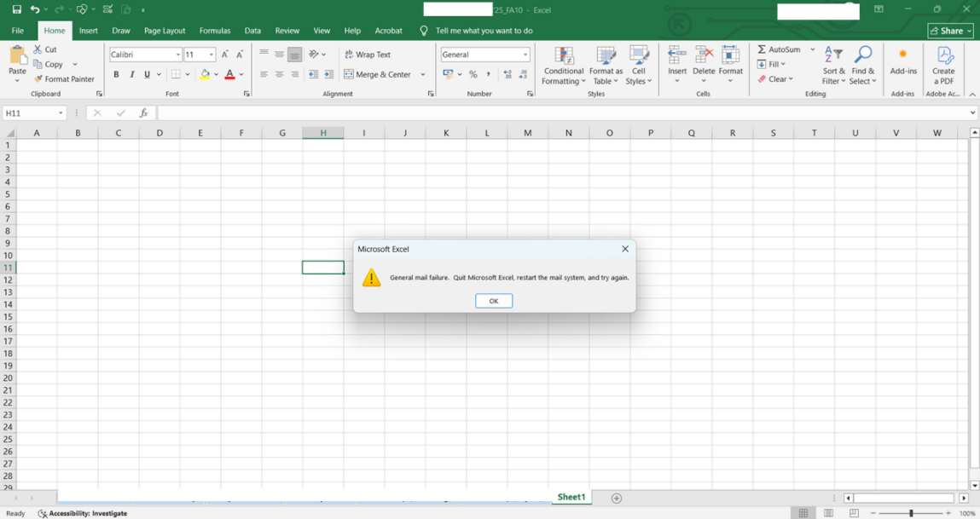Toggle Underline formatting
Screen dimensions: 980x519
[x=147, y=74]
